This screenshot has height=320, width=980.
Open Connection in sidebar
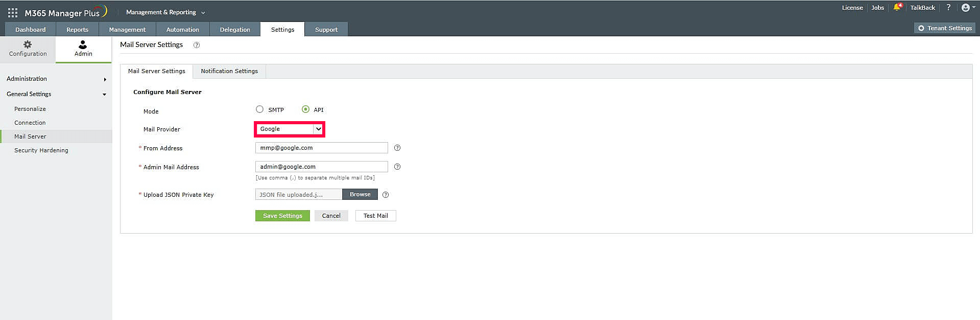tap(30, 123)
